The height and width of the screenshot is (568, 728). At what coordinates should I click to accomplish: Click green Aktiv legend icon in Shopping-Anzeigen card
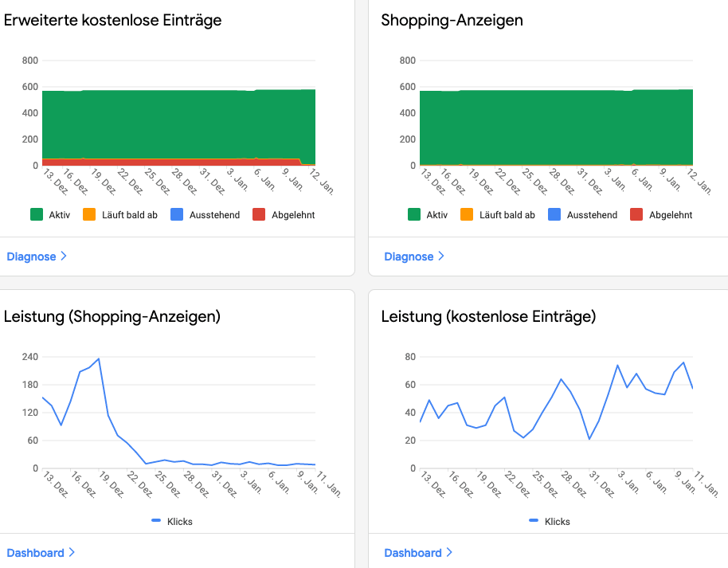coord(414,215)
